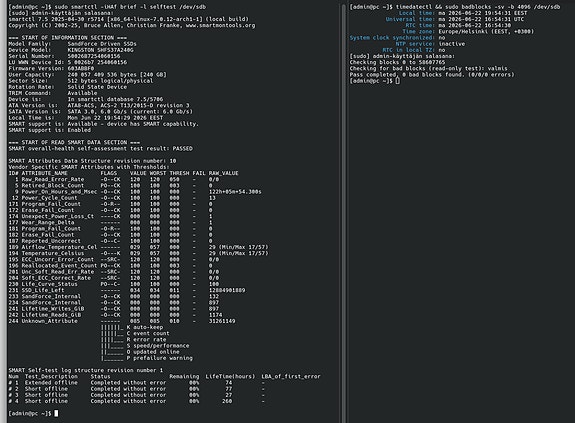Image resolution: width=575 pixels, height=423 pixels.
Task: Click the Wear_Range_Delta attribute name
Action: pyautogui.click(x=48, y=222)
